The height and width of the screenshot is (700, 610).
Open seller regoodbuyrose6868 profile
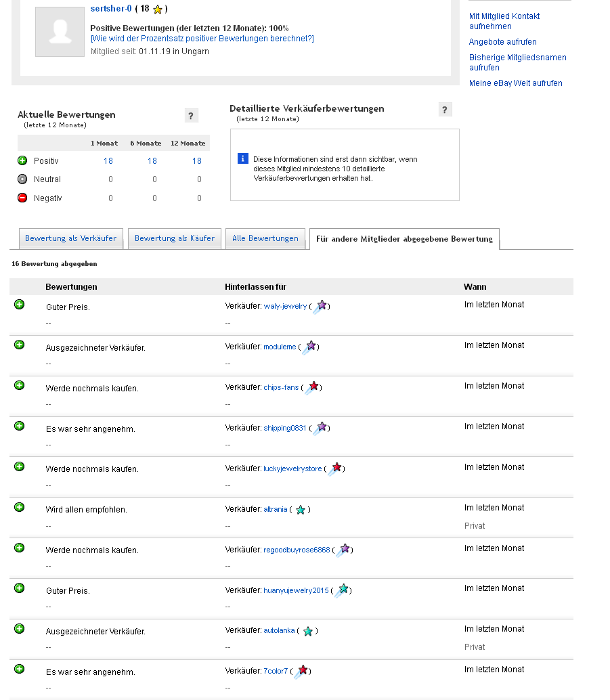(297, 550)
